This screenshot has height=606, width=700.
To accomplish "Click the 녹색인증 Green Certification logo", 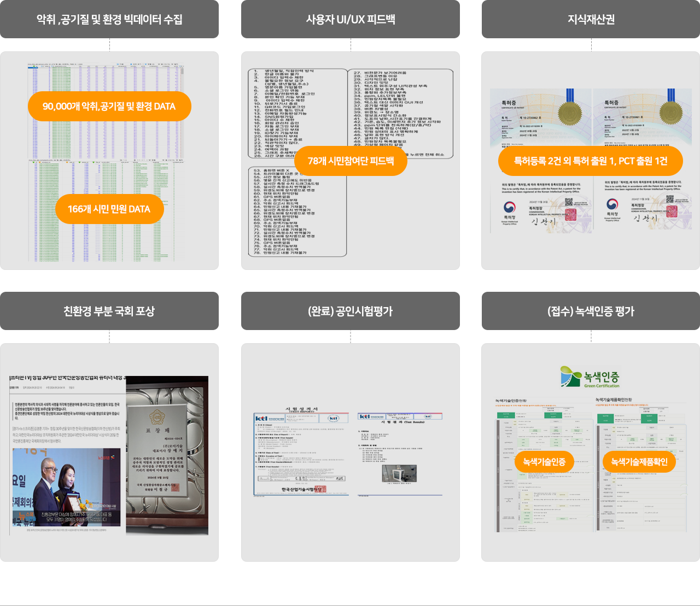I will point(590,377).
